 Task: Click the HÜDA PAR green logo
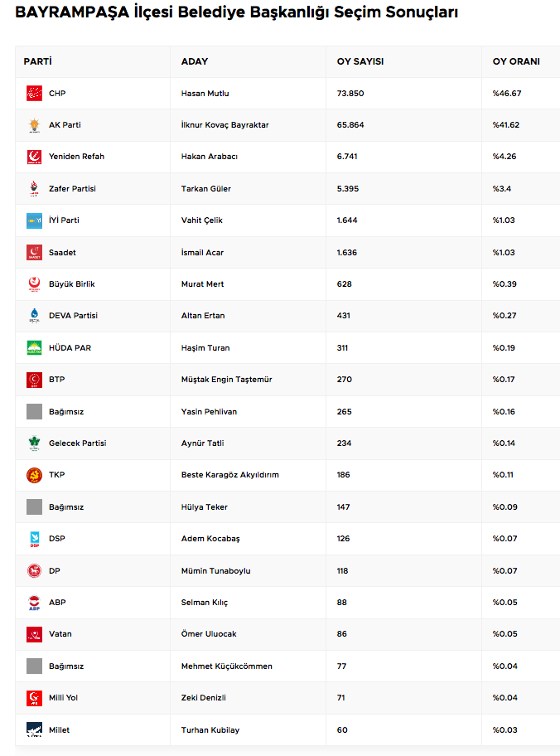pyautogui.click(x=34, y=347)
